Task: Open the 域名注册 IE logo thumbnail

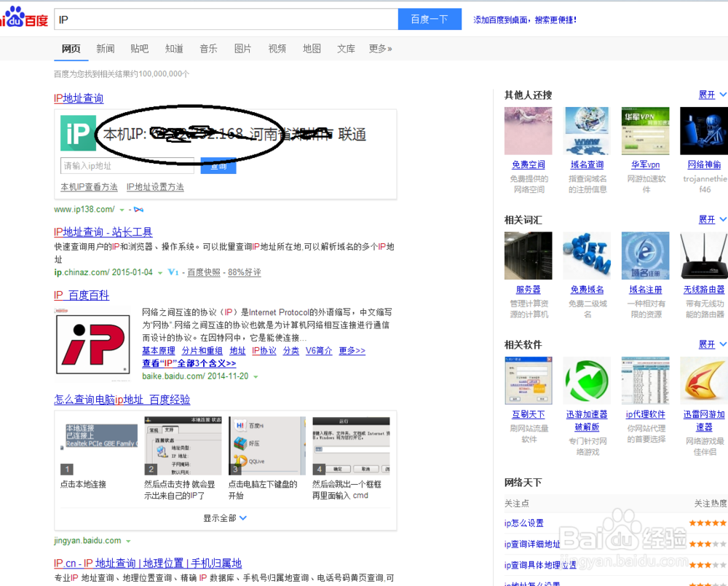Action: pyautogui.click(x=645, y=256)
